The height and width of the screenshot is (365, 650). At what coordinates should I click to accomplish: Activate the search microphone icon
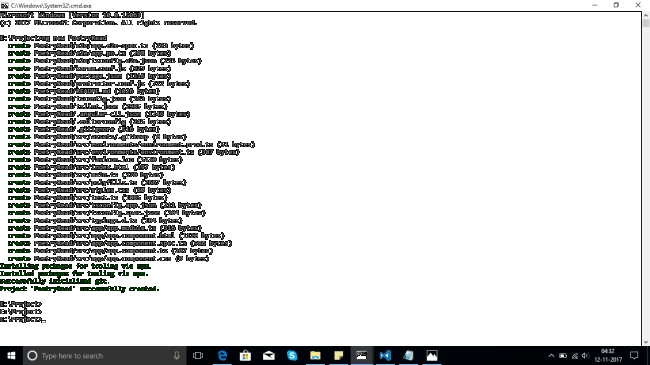click(x=177, y=355)
